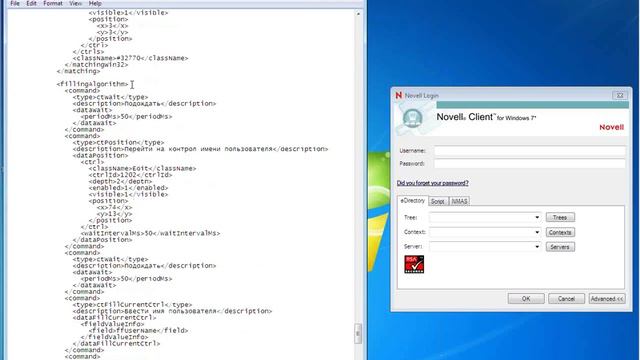Click the Novell N logo icon in title bar
640x360 pixels.
click(398, 95)
